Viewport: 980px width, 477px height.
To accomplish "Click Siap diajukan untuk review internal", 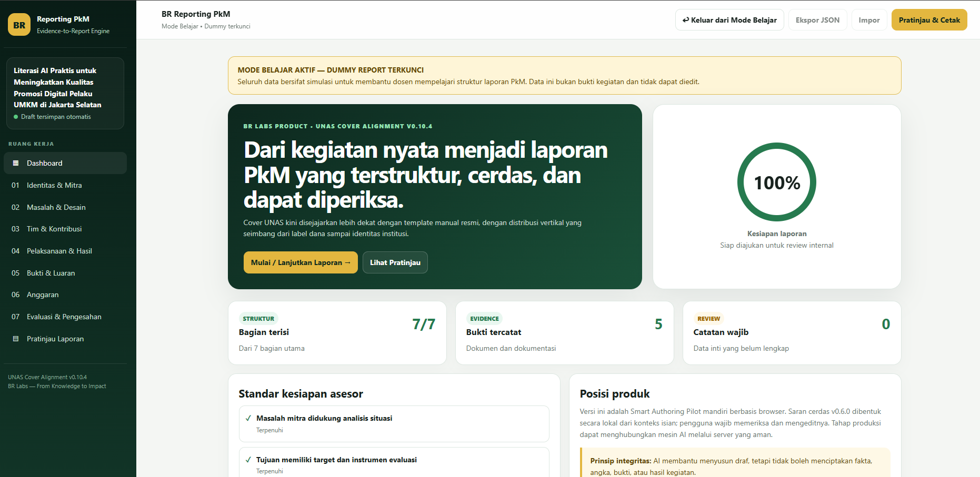I will pyautogui.click(x=777, y=245).
